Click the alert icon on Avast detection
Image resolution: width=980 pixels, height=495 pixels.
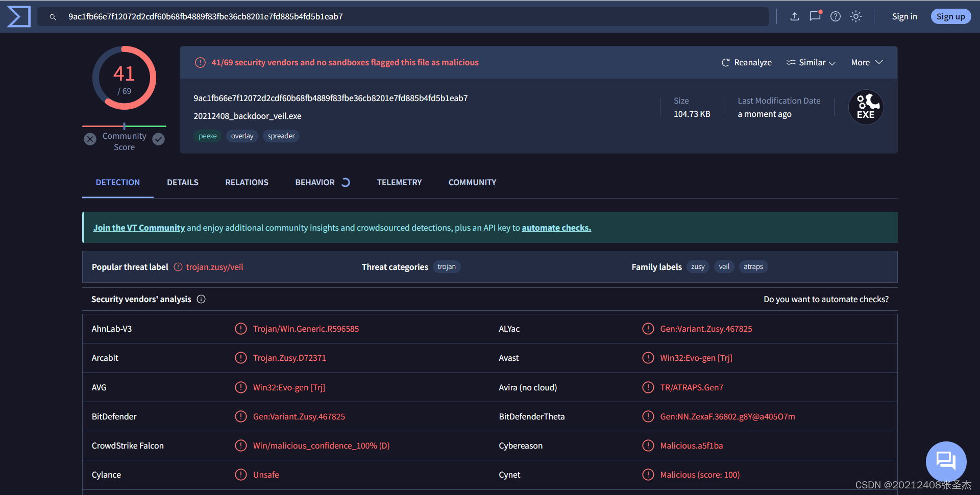click(648, 358)
